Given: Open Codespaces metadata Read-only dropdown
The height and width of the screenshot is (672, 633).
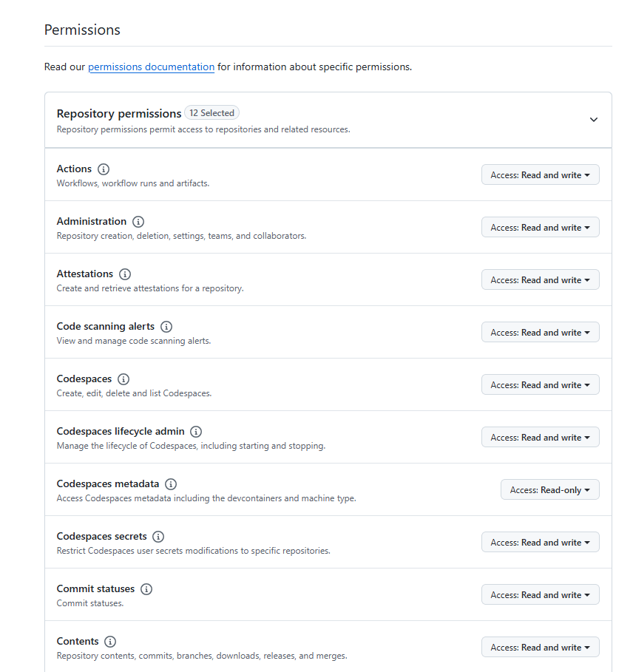Looking at the screenshot, I should (x=550, y=489).
